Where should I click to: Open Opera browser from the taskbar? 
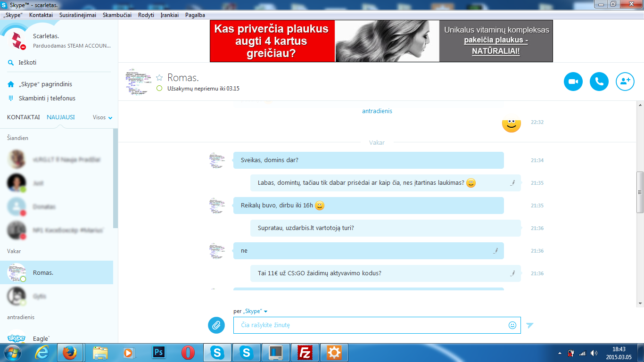(188, 353)
